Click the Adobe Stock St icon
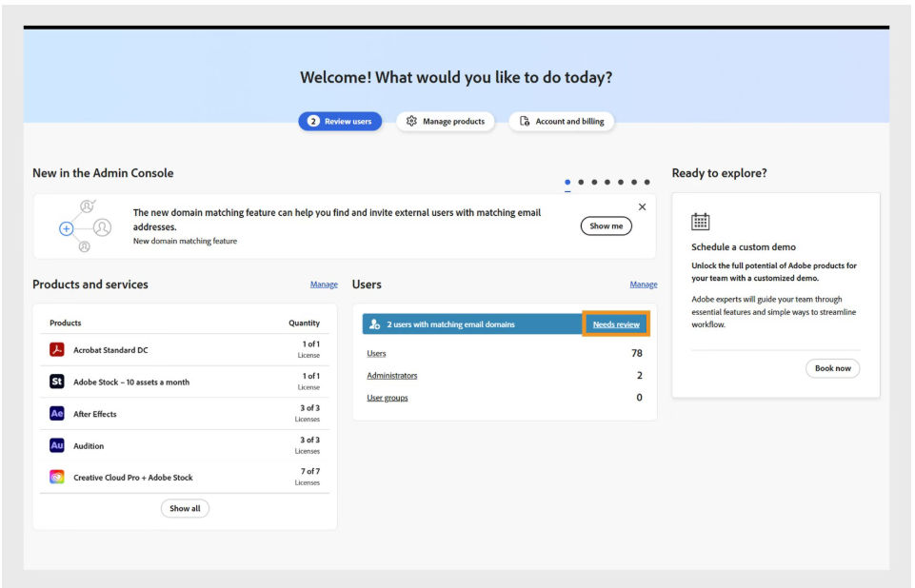 click(56, 382)
